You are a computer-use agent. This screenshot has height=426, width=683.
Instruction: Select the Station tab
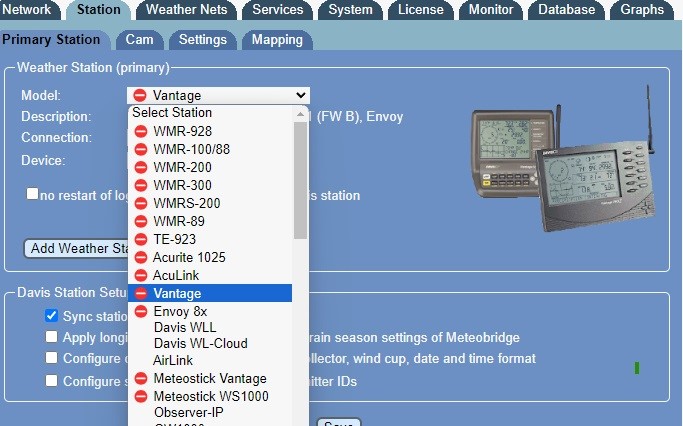[98, 10]
